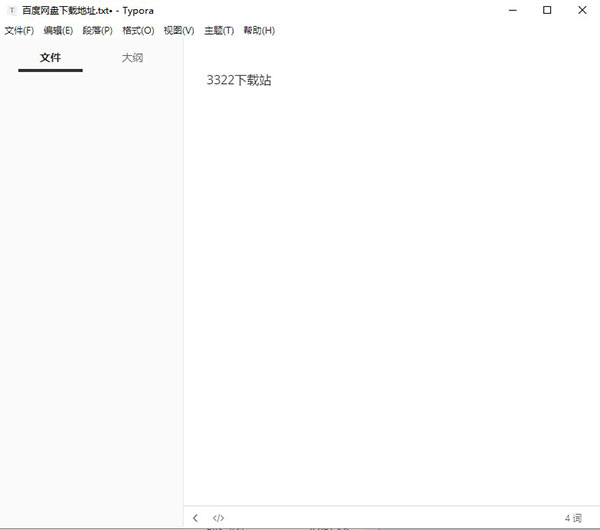Open the 帮助(H) menu

(259, 31)
